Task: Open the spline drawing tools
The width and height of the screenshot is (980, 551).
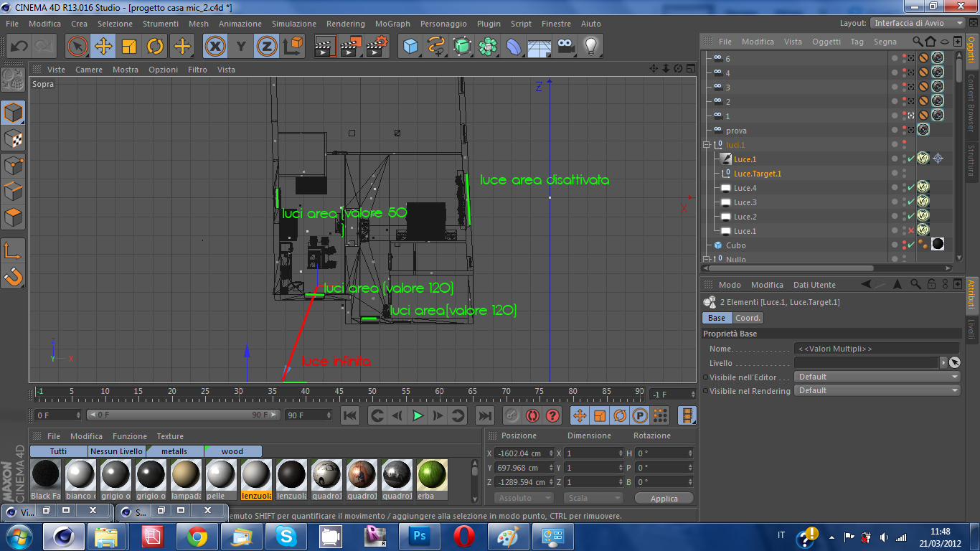Action: (x=436, y=47)
